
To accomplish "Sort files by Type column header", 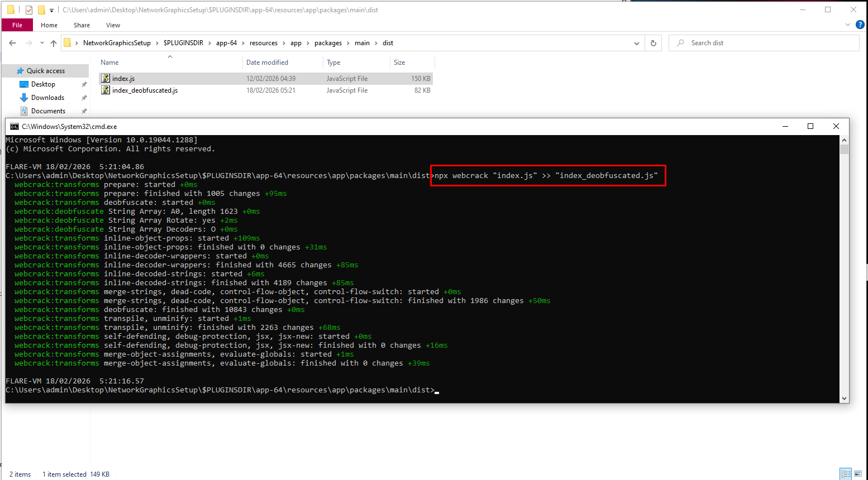I will [333, 63].
